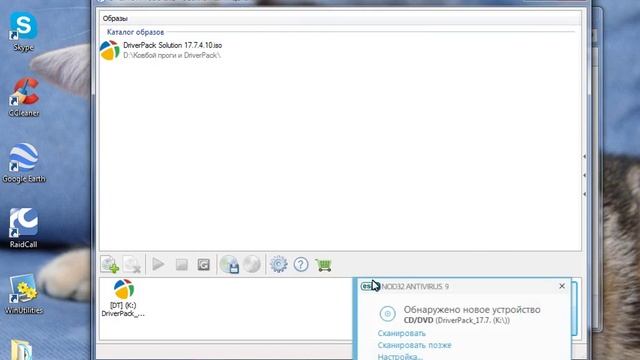
Task: Click Сканировать позже link
Action: coord(414,345)
